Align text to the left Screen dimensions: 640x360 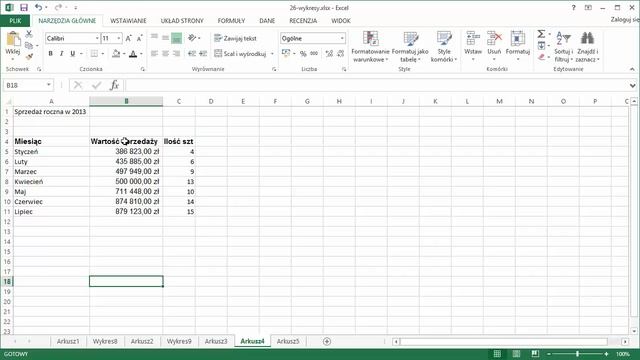[154, 53]
